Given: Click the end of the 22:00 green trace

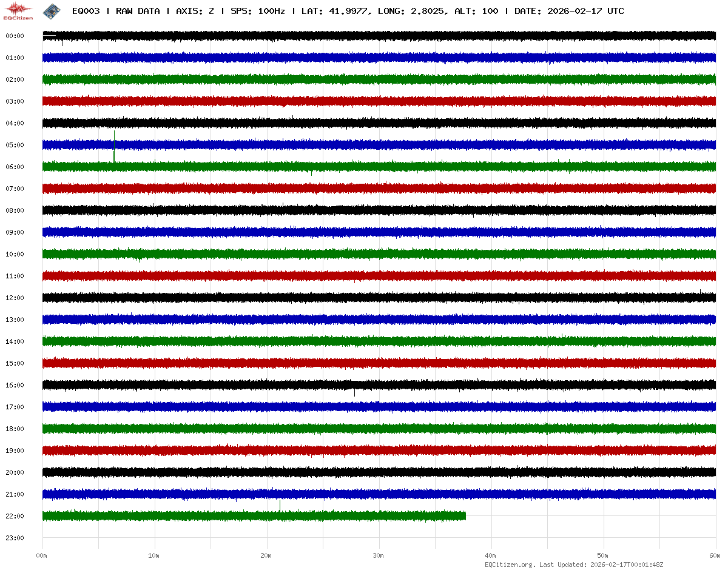Looking at the screenshot, I should 465,516.
